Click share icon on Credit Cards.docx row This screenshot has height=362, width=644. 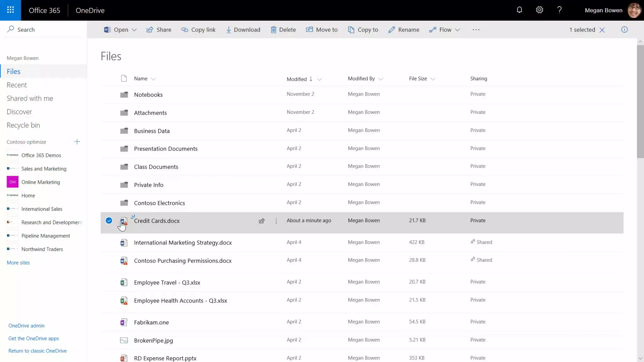coord(261,221)
